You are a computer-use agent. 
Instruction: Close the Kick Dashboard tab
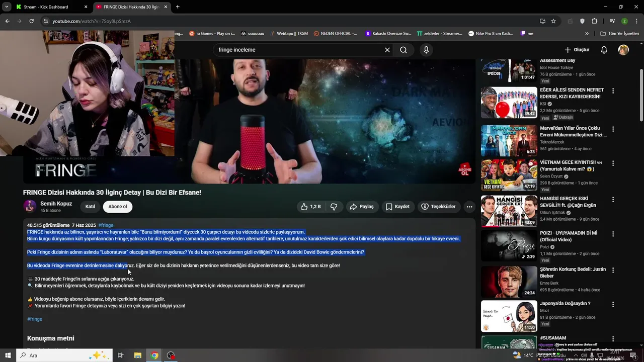86,7
